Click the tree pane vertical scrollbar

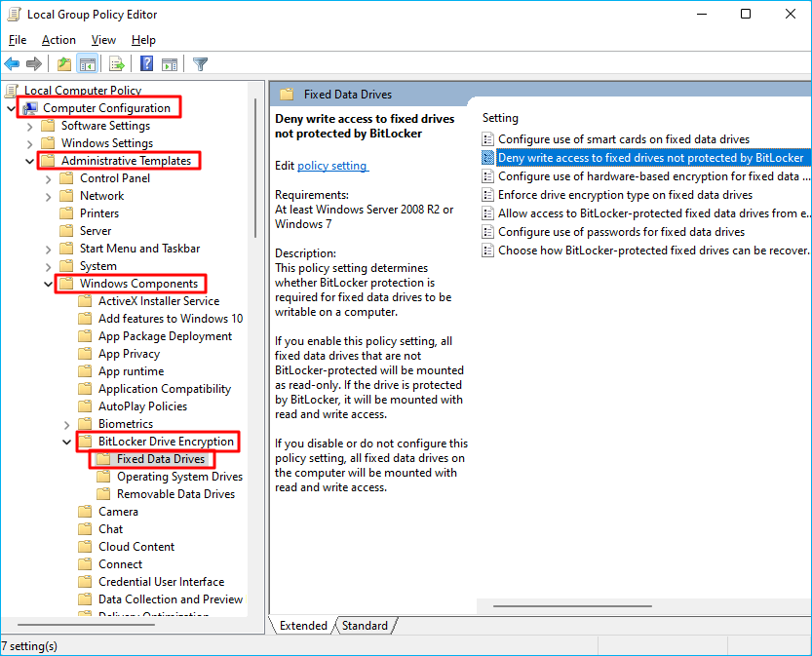256,292
